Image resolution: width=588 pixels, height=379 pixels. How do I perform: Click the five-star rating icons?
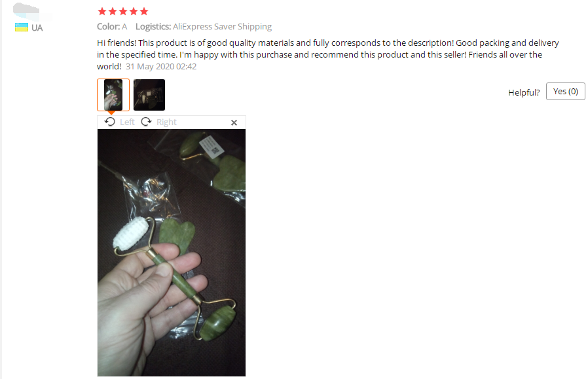(123, 11)
